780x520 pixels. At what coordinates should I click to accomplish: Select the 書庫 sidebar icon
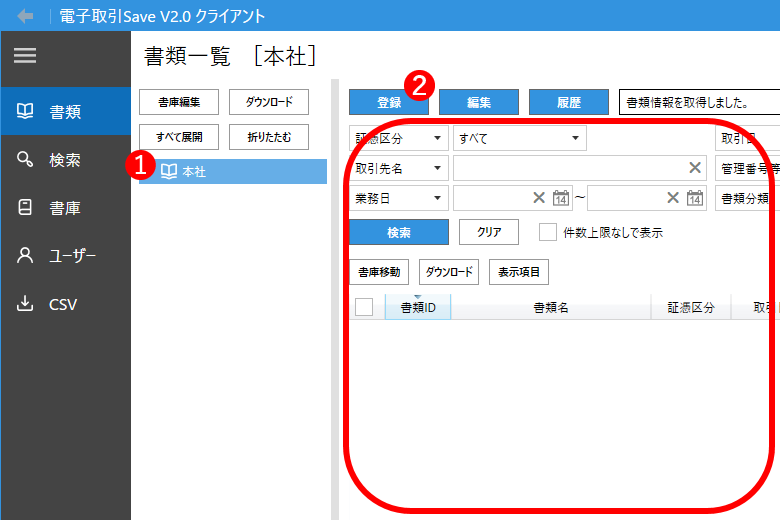pyautogui.click(x=26, y=208)
